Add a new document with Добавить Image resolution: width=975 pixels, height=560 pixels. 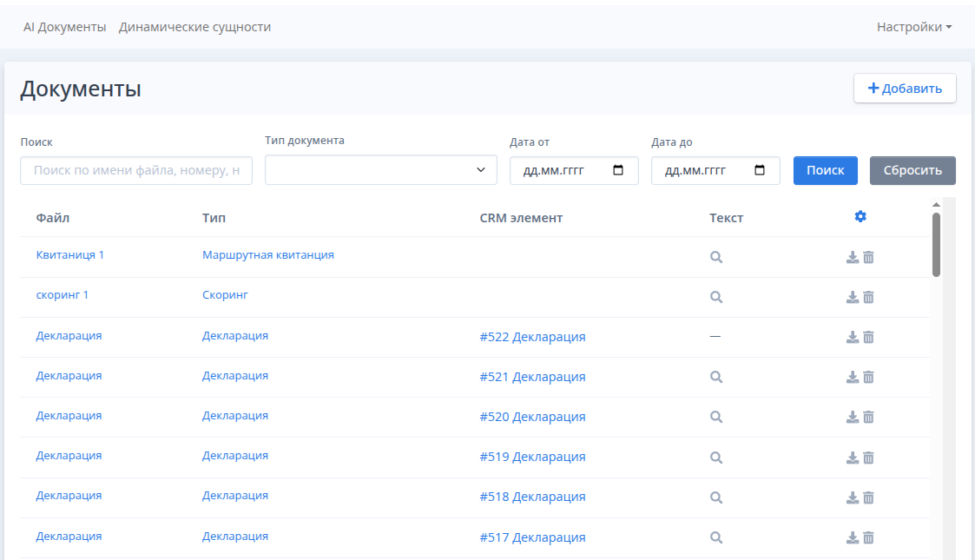(905, 89)
